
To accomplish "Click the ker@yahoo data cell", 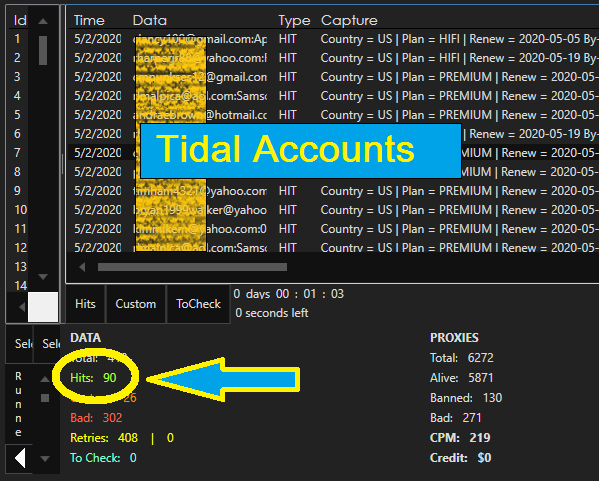I will pyautogui.click(x=199, y=210).
